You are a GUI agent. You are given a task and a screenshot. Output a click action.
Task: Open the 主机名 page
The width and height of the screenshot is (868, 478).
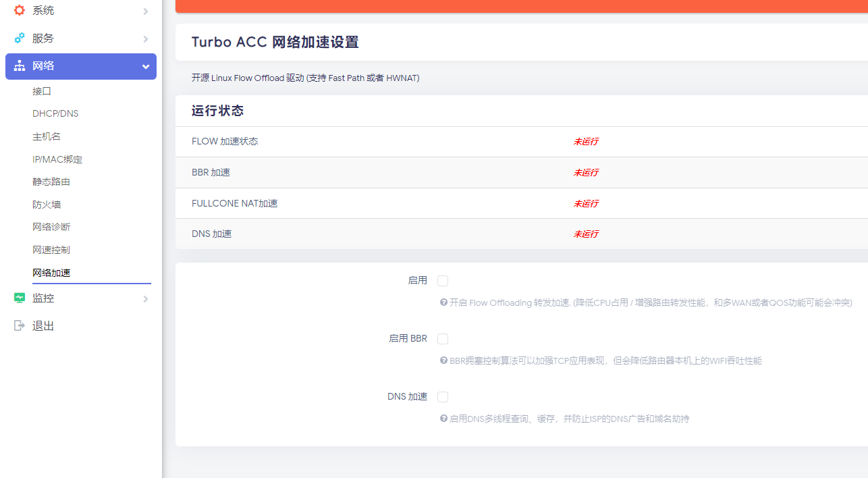point(47,136)
